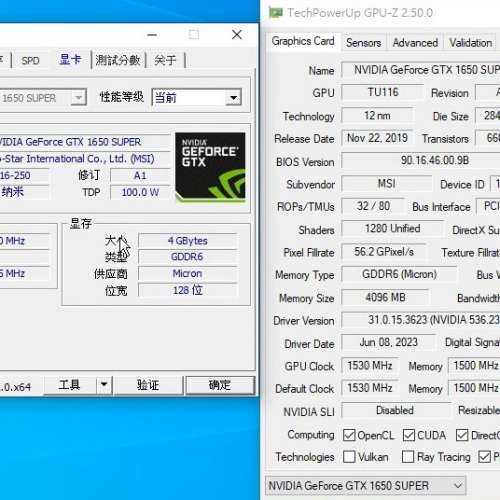Image resolution: width=500 pixels, height=500 pixels.
Task: Expand the 1650 SUPER card selector dropdown in CPU-Z
Action: coord(79,98)
